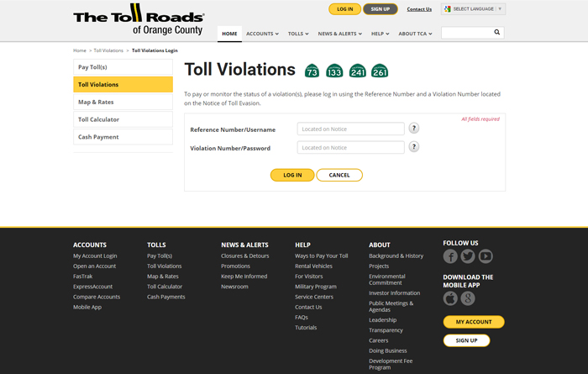Click help icon beside Violation Number field
Image resolution: width=588 pixels, height=374 pixels.
(x=413, y=147)
